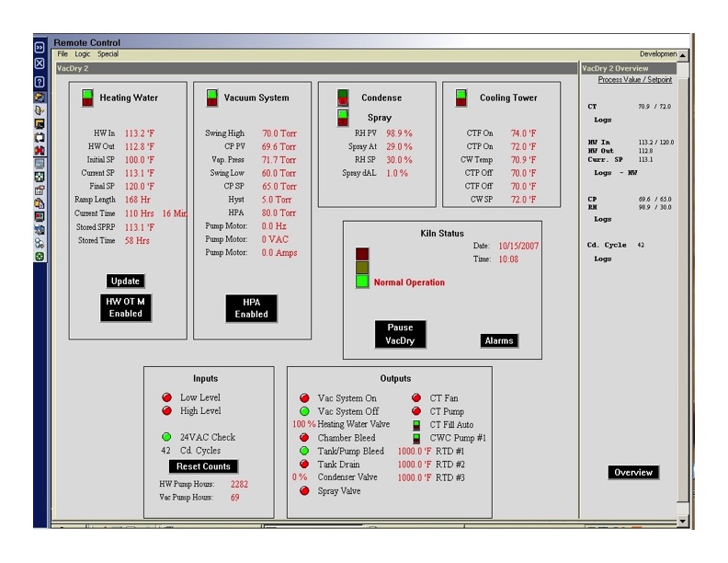Toggle the Spray switch under Condense

click(x=343, y=117)
